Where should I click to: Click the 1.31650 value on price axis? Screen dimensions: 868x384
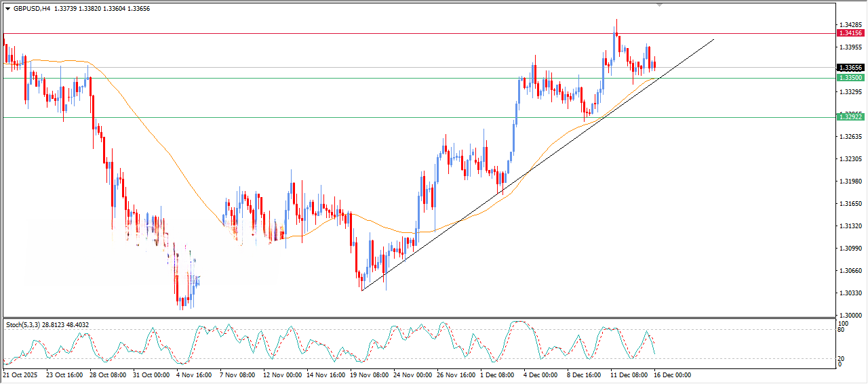click(849, 204)
